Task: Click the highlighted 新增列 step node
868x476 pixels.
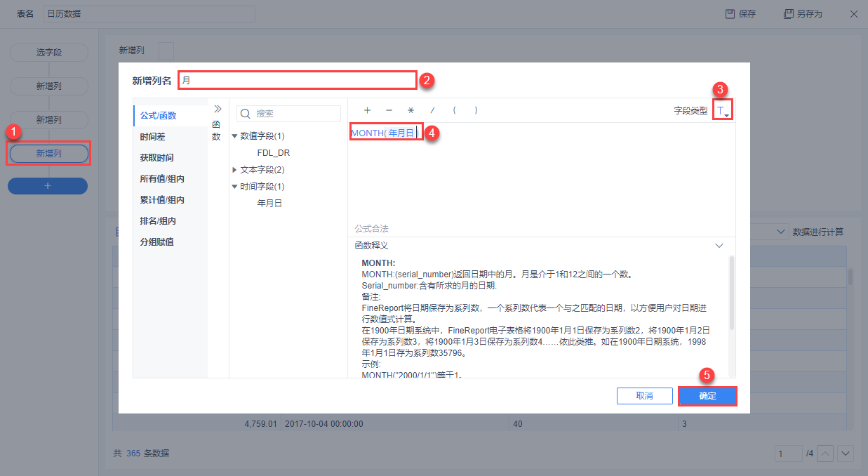Action: point(48,153)
